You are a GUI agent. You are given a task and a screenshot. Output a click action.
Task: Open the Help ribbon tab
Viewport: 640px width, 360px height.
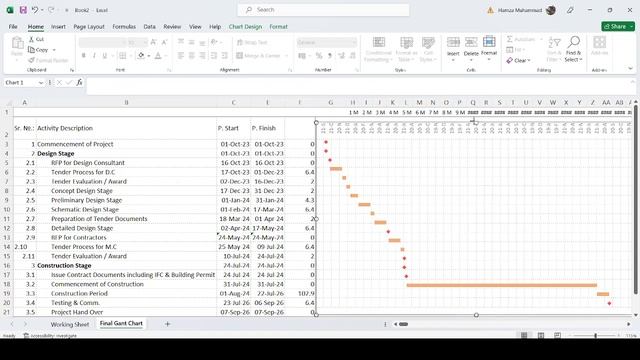[x=215, y=27]
